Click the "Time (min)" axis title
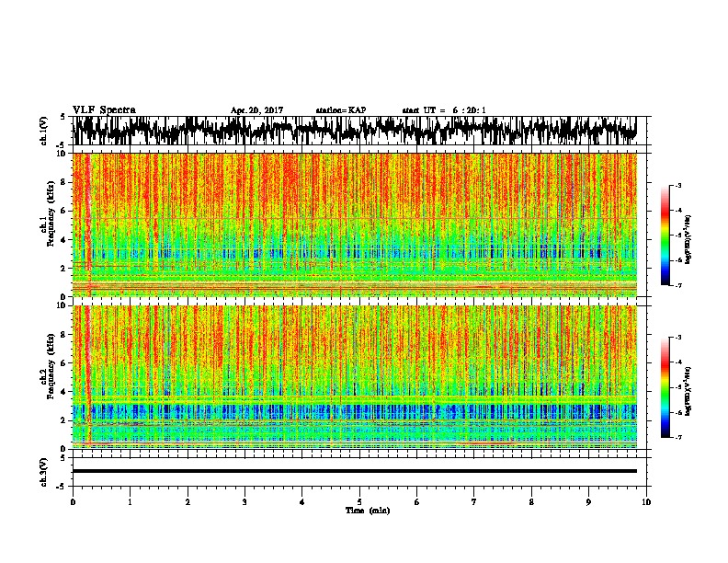Image resolution: width=728 pixels, height=563 pixels. [368, 511]
